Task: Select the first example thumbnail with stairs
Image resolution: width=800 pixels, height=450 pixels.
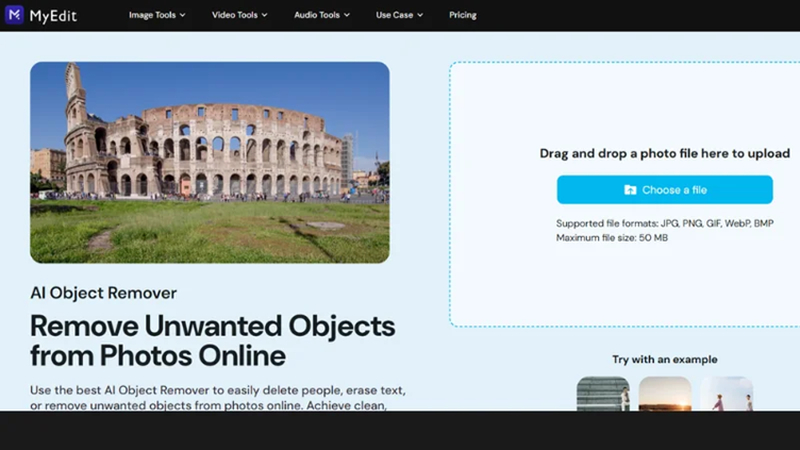Action: coord(603,394)
